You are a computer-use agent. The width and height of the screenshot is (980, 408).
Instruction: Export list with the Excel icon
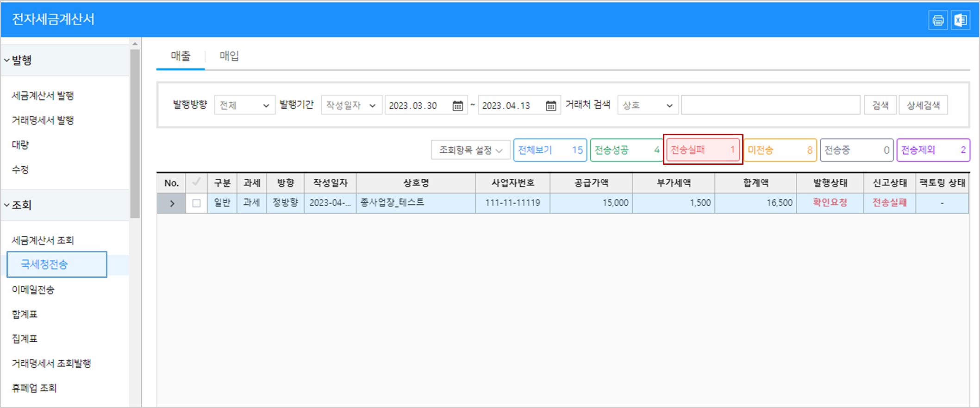(961, 20)
